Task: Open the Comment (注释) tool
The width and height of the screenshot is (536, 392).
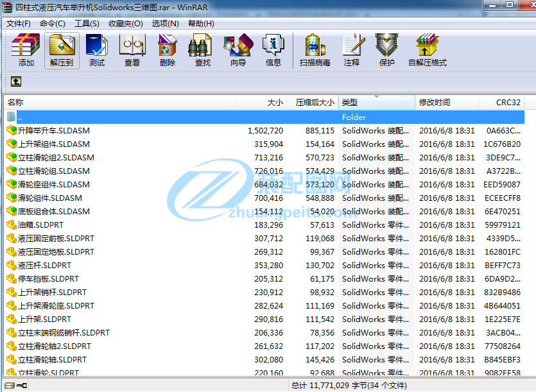Action: (x=352, y=50)
